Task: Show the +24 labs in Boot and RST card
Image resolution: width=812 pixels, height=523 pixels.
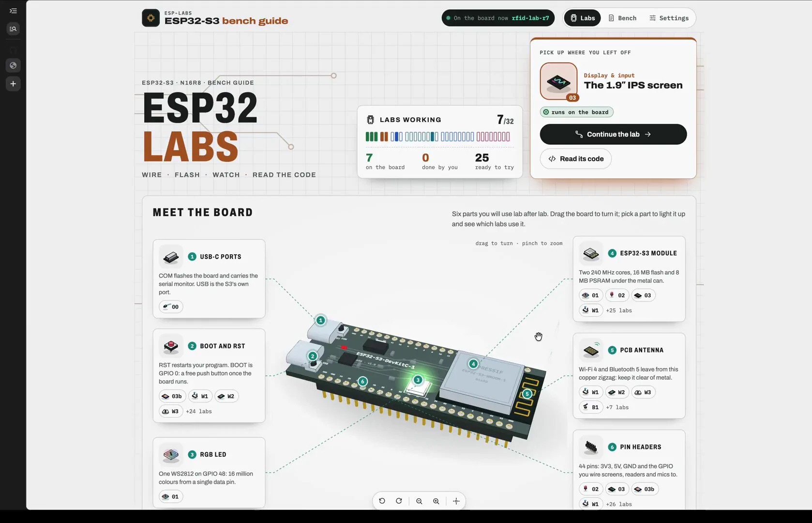Action: (199, 411)
